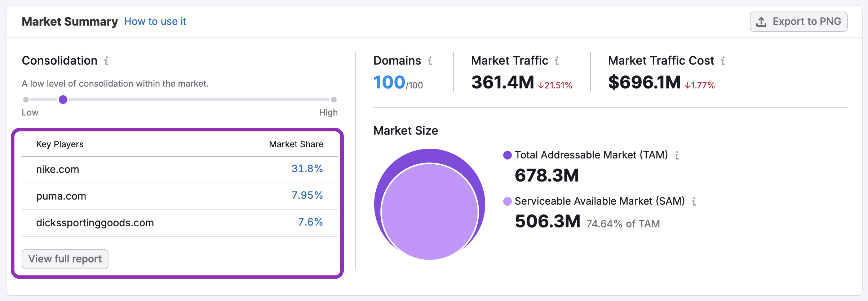Open the How to use it link
Viewport: 868px width, 301px height.
tap(155, 22)
